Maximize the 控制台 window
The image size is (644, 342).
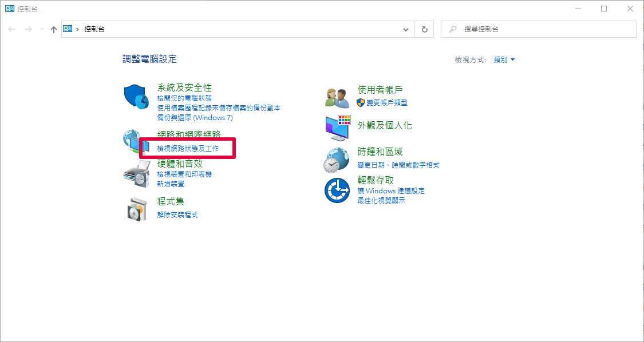pyautogui.click(x=604, y=9)
